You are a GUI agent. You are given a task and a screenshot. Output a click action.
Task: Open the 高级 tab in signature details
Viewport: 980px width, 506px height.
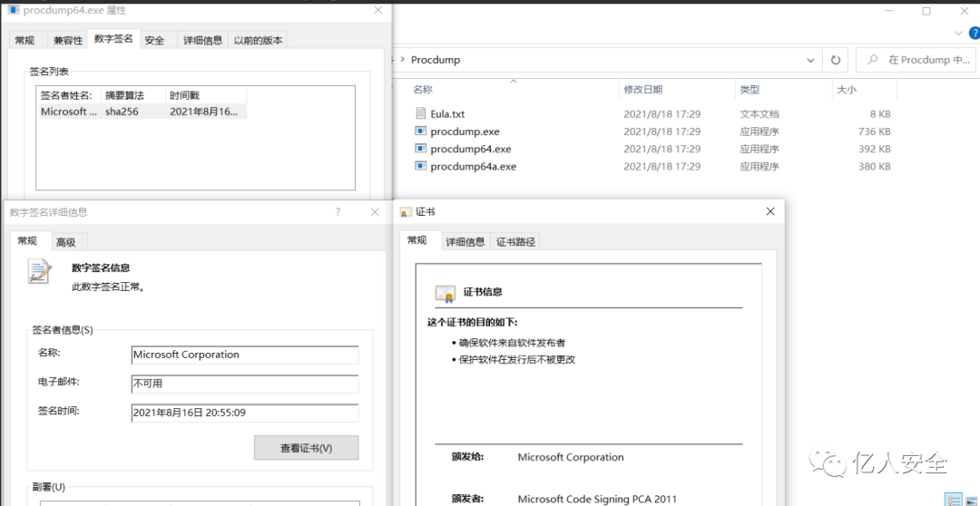point(65,242)
